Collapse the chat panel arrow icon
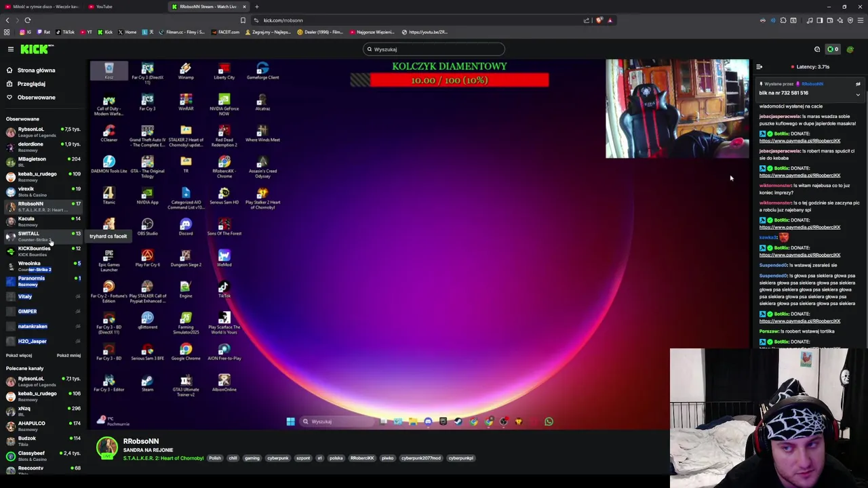This screenshot has width=868, height=488. [759, 66]
